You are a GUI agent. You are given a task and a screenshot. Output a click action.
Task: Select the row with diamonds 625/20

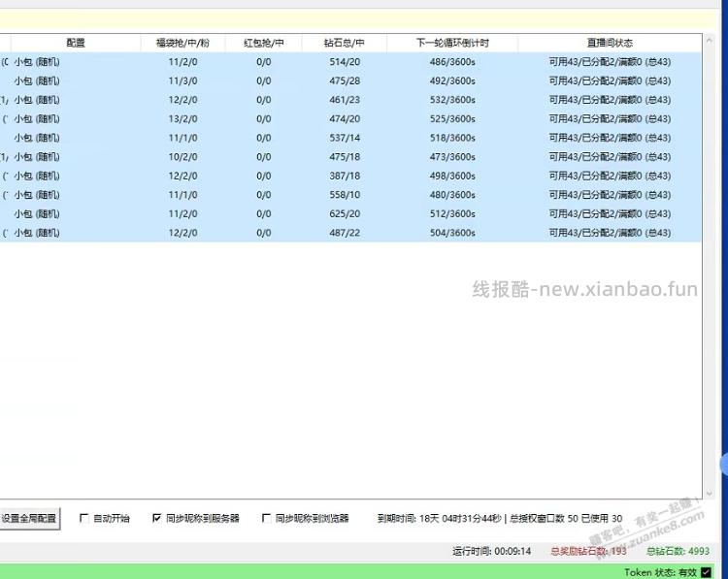pos(344,213)
